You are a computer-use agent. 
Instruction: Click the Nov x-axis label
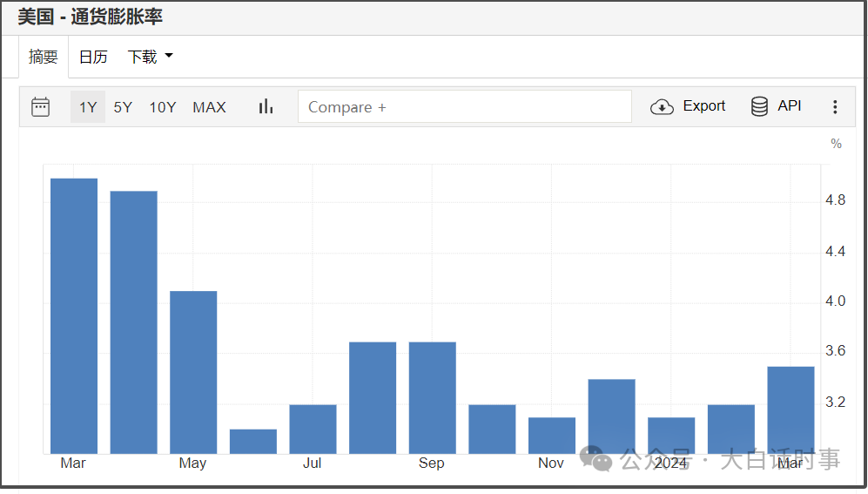click(x=551, y=463)
